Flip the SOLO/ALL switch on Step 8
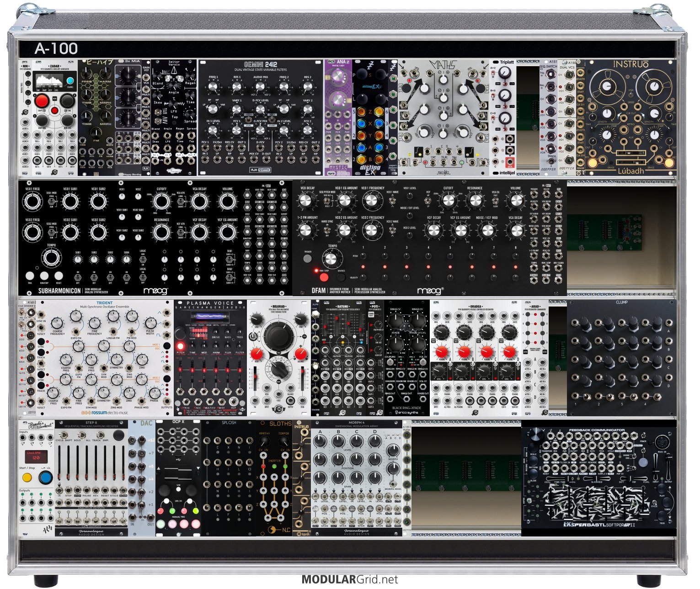 coord(82,434)
